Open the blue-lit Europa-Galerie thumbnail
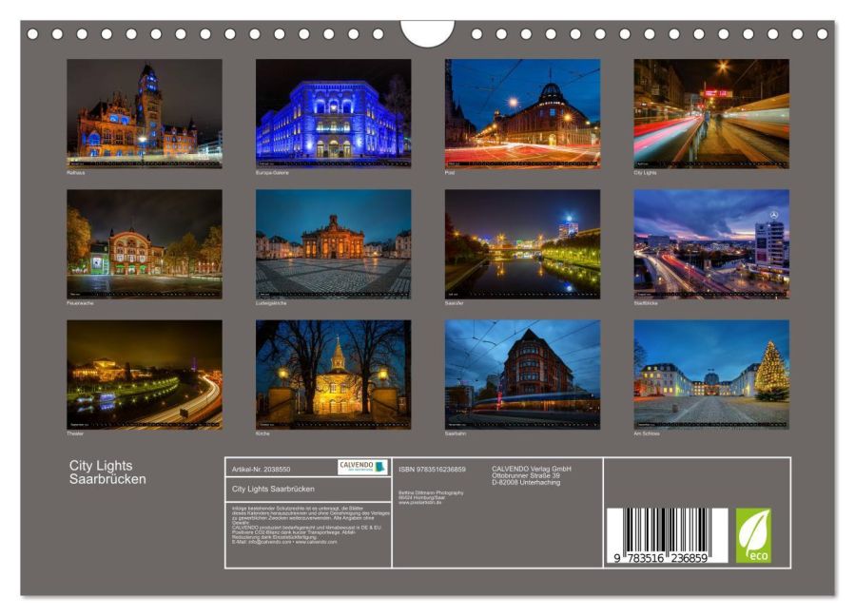 [333, 113]
